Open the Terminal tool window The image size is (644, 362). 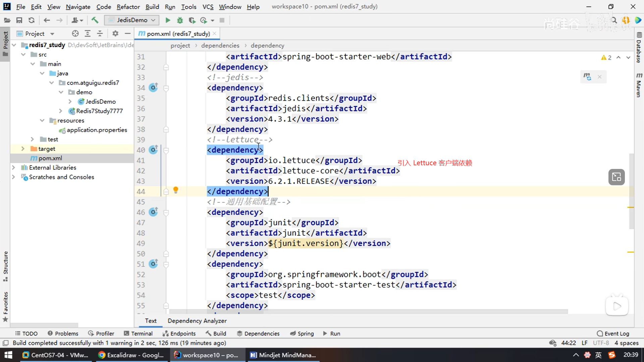(138, 334)
